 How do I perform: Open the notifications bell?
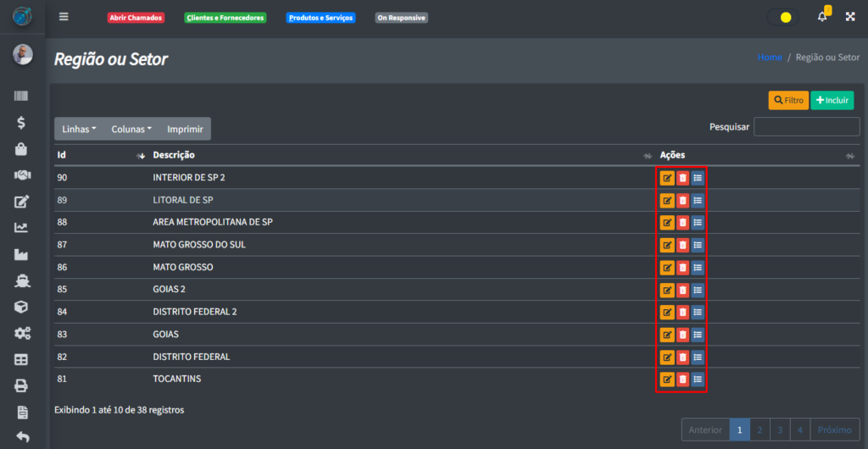[x=822, y=17]
